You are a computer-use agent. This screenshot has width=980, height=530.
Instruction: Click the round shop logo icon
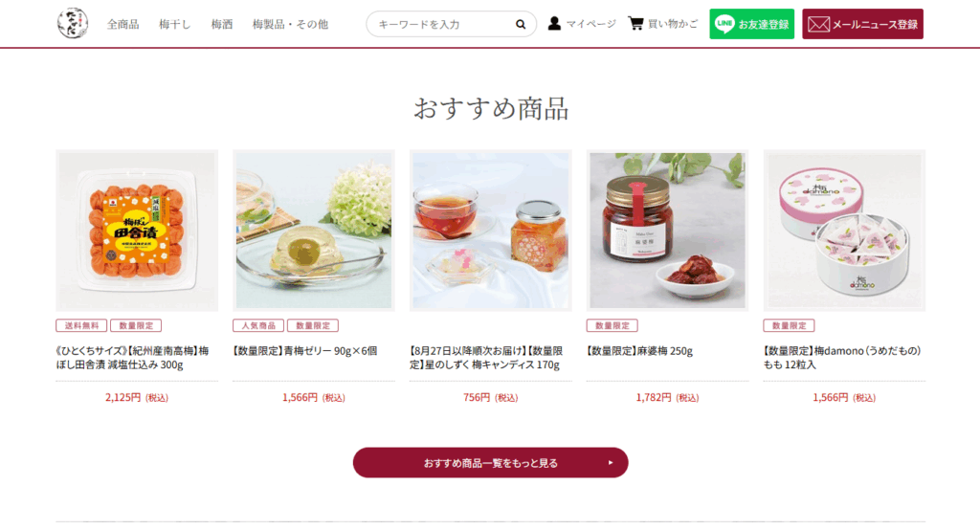pos(73,24)
